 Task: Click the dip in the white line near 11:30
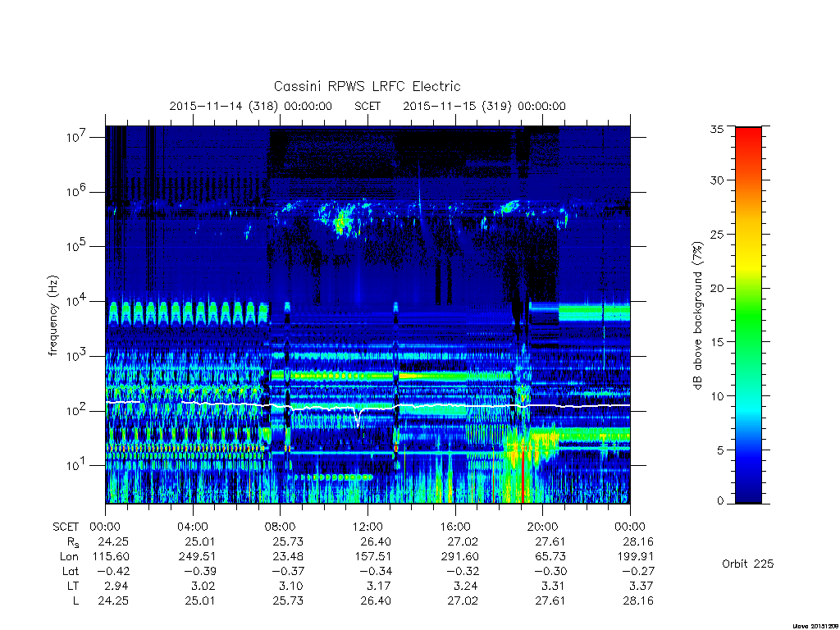(358, 418)
